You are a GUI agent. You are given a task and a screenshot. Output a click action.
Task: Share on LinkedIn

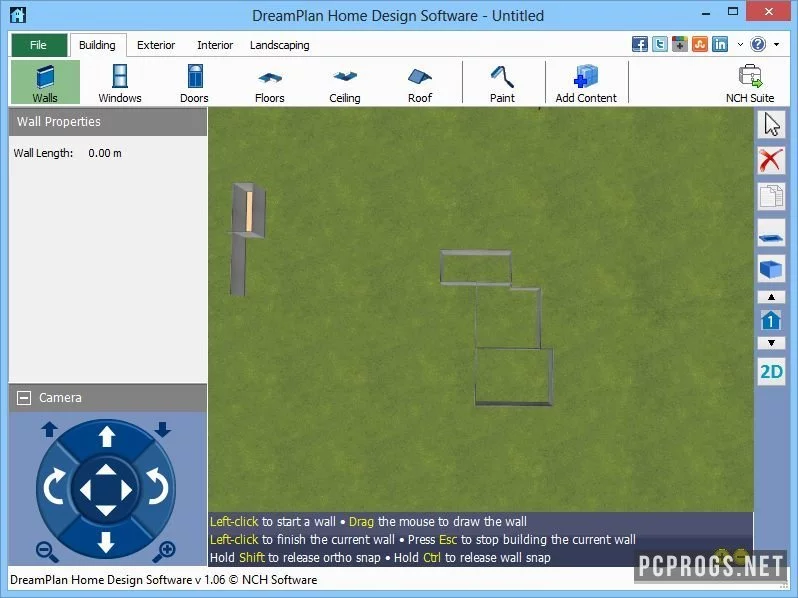720,44
